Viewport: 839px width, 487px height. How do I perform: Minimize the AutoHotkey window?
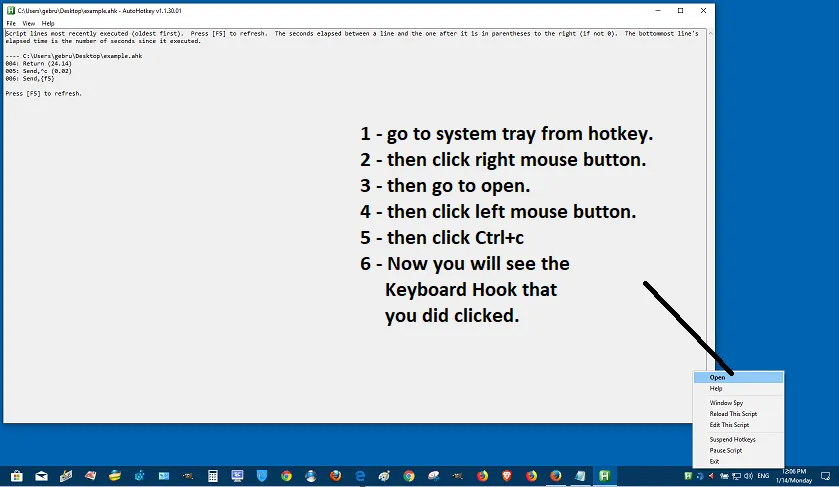(658, 10)
